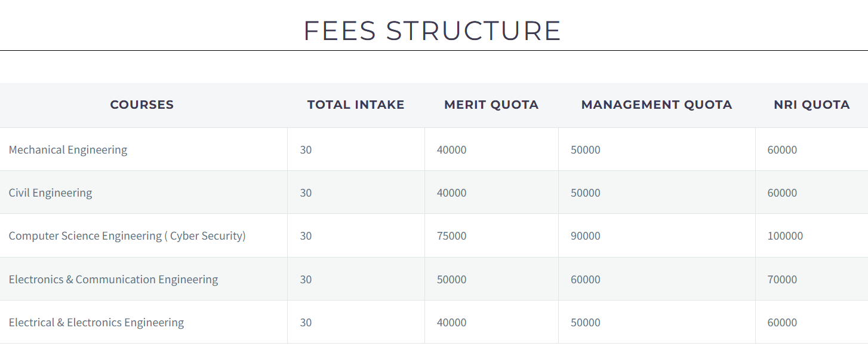Select Electronics & Communication merit fee 50000

(x=452, y=279)
